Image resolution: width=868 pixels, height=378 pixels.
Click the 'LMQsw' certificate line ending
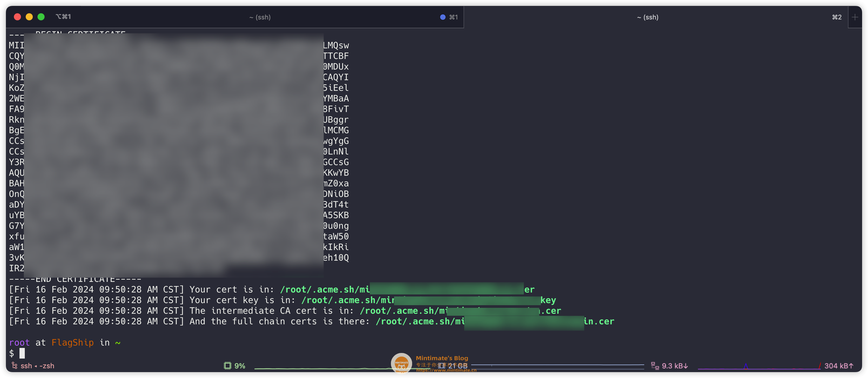[x=336, y=45]
